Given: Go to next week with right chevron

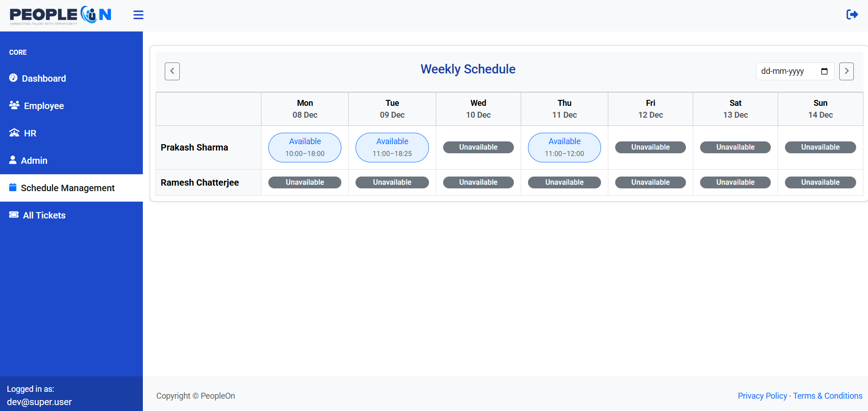Looking at the screenshot, I should 846,71.
